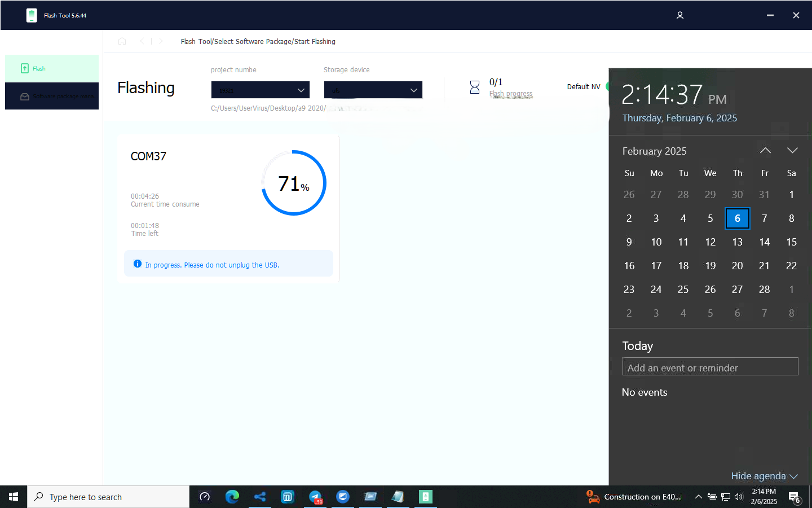Open Telegram from the taskbar
This screenshot has height=508, width=812.
pos(315,497)
